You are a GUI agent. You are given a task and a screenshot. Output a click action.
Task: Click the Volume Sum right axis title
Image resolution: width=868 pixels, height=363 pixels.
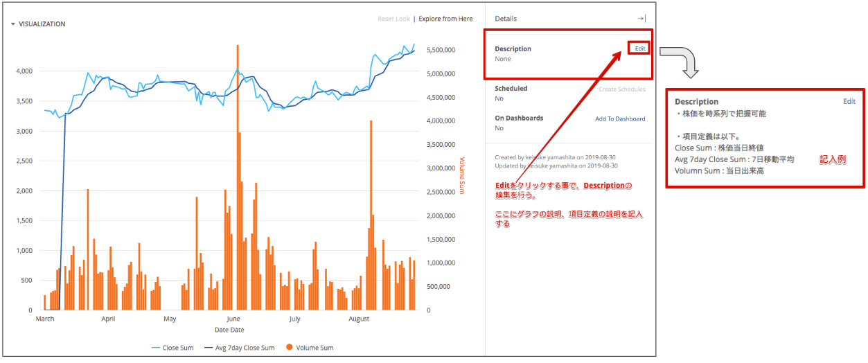point(462,175)
